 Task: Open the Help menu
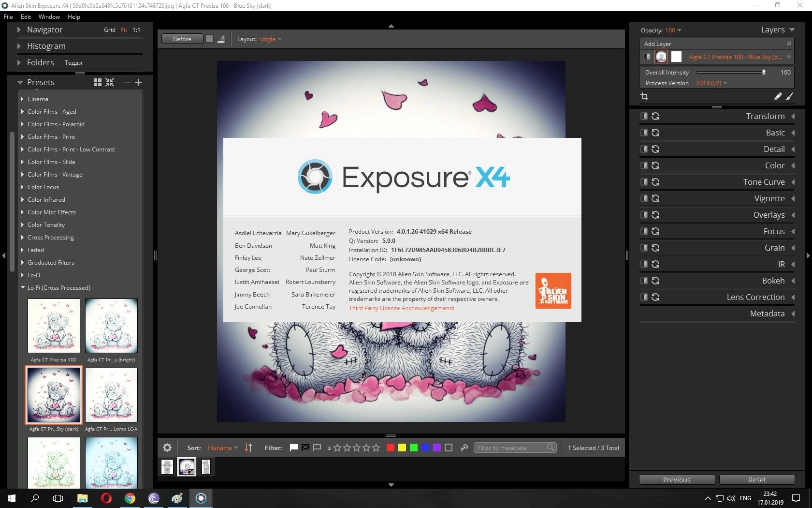click(x=74, y=16)
